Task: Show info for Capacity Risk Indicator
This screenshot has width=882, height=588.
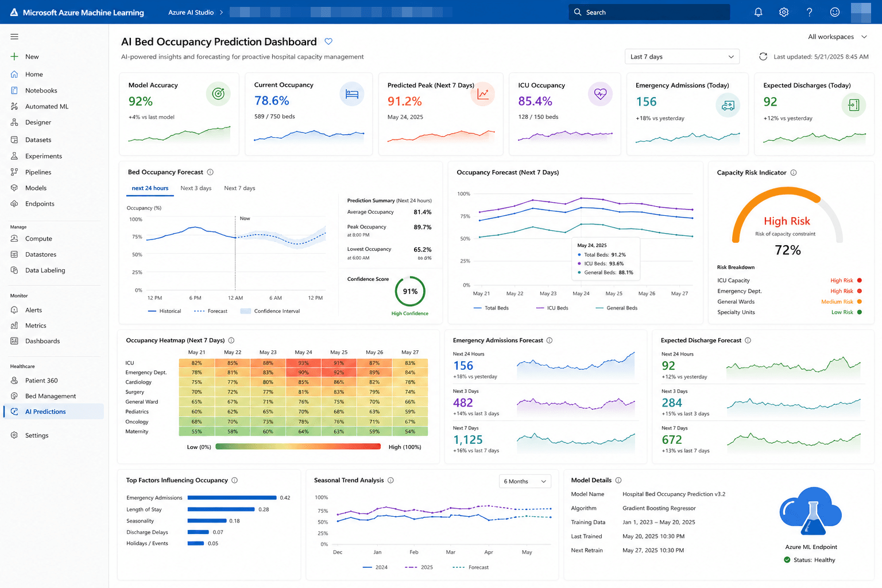Action: pyautogui.click(x=794, y=173)
